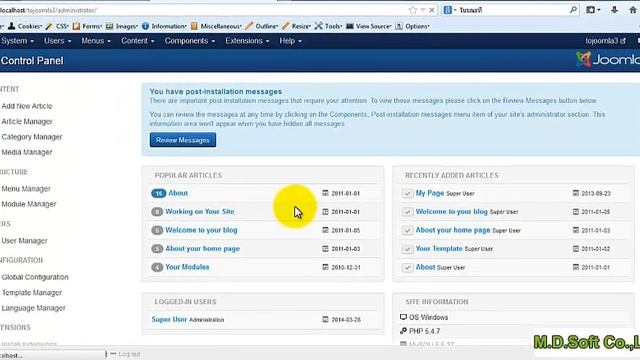
Task: Open the Components dropdown menu
Action: (190, 41)
